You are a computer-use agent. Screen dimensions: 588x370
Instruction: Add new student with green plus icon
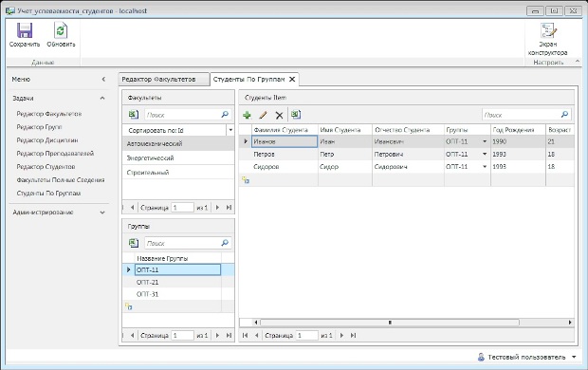(x=247, y=115)
